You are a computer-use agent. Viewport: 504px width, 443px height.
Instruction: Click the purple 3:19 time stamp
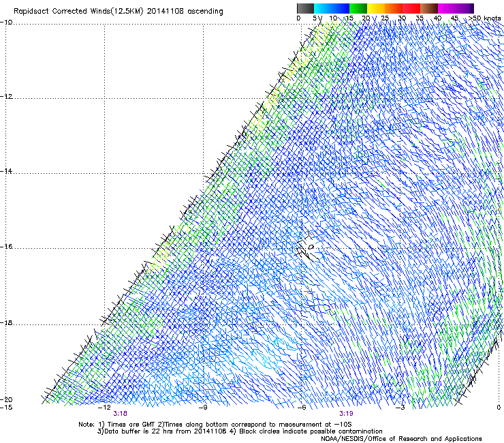(x=346, y=414)
